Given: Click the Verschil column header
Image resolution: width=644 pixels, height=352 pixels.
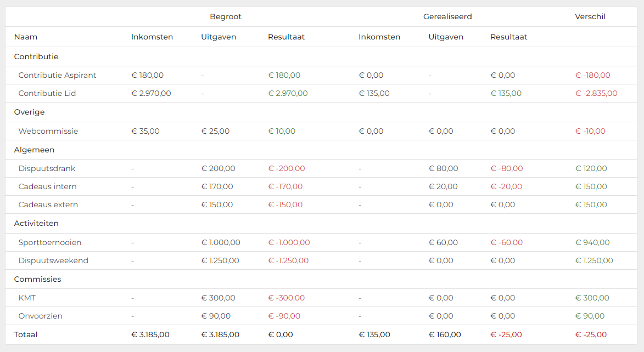Looking at the screenshot, I should click(590, 16).
